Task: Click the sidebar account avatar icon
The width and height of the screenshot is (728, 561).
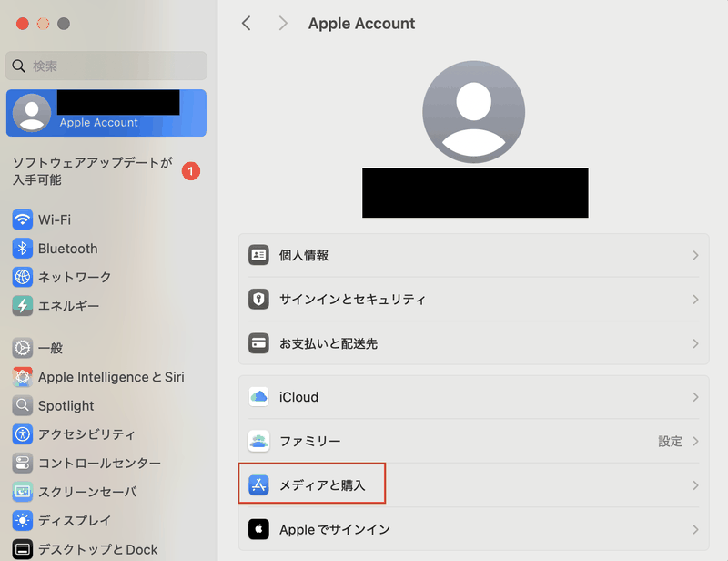Action: click(32, 113)
